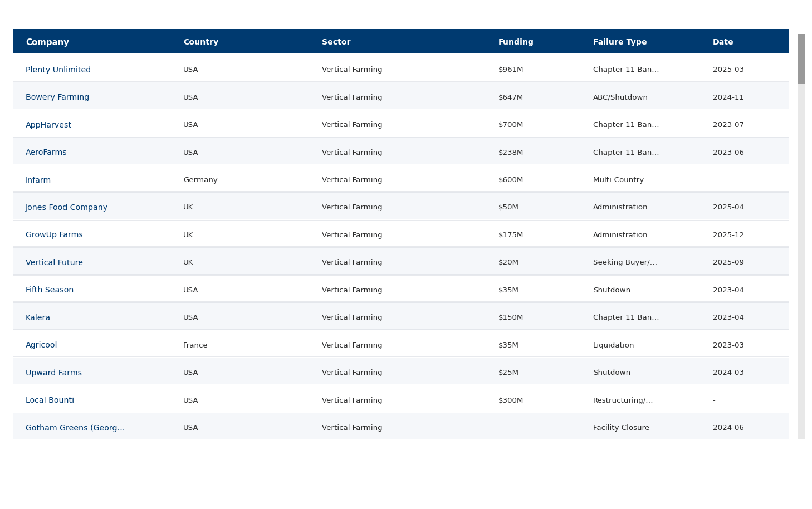The width and height of the screenshot is (812, 509).
Task: Open the AeroFarms company link
Action: (46, 153)
